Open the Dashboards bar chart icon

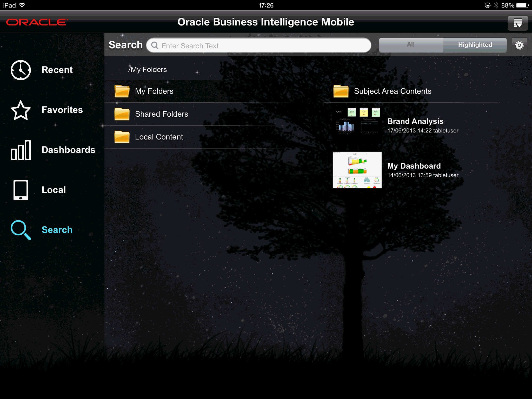click(21, 150)
